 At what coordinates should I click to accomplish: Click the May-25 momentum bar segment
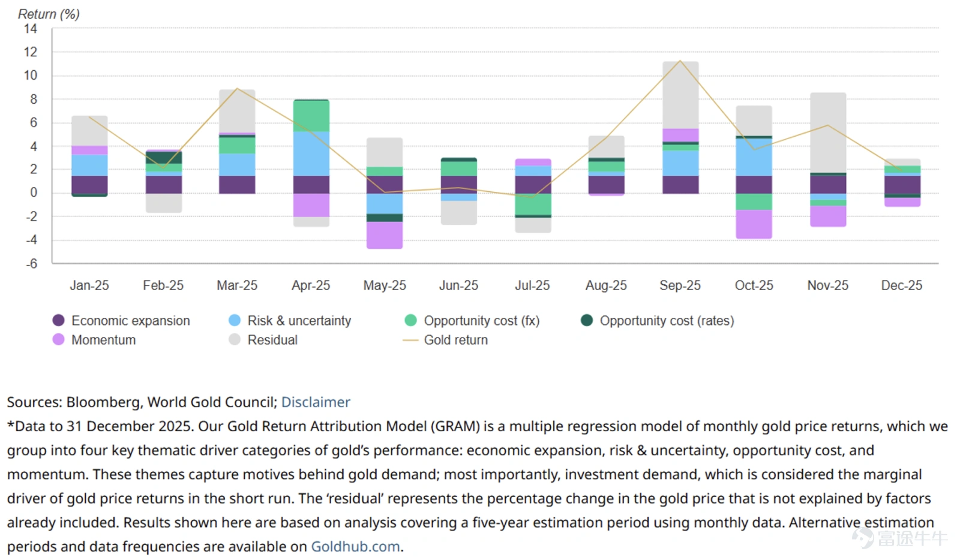click(385, 235)
